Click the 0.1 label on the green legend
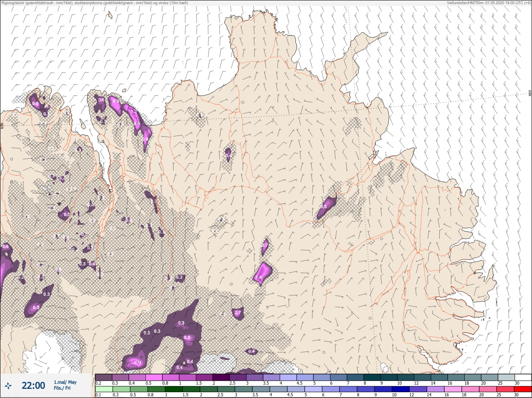Image resolution: width=532 pixels, height=398 pixels. [98, 395]
